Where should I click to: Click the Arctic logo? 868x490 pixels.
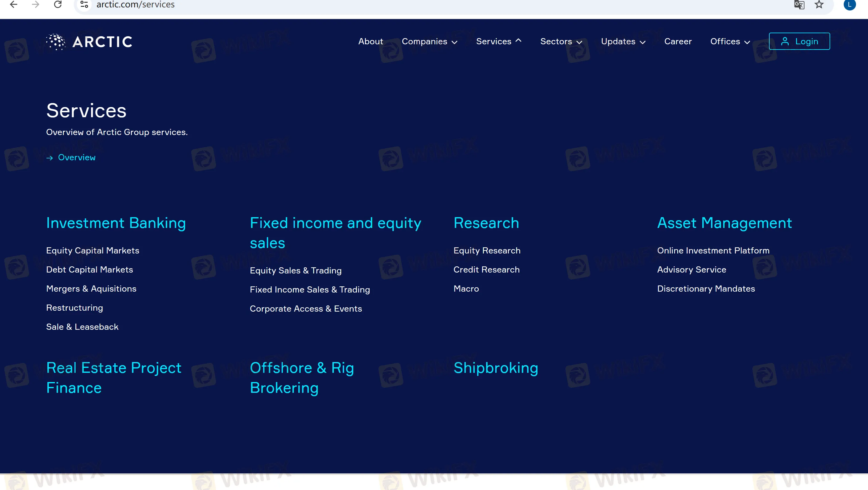[x=89, y=42]
